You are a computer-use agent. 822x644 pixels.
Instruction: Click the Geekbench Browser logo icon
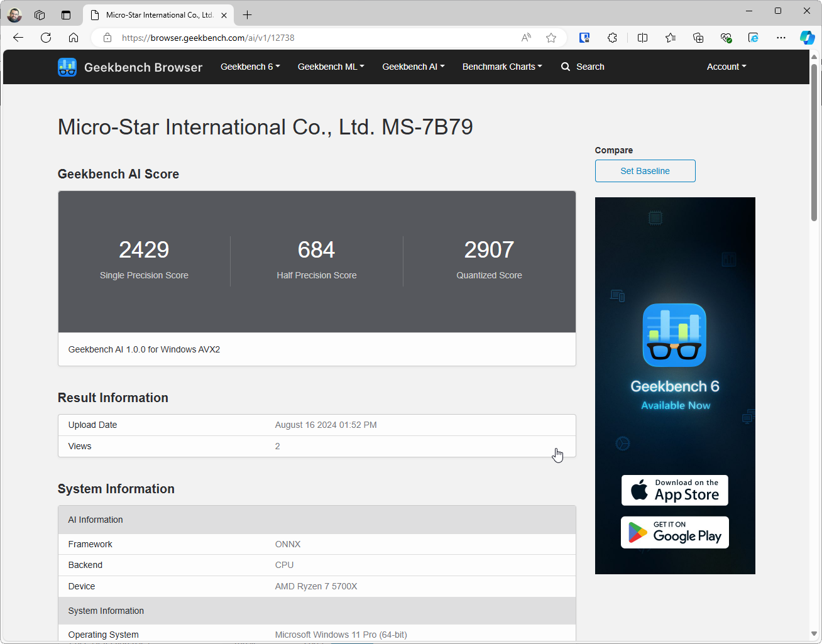tap(67, 67)
